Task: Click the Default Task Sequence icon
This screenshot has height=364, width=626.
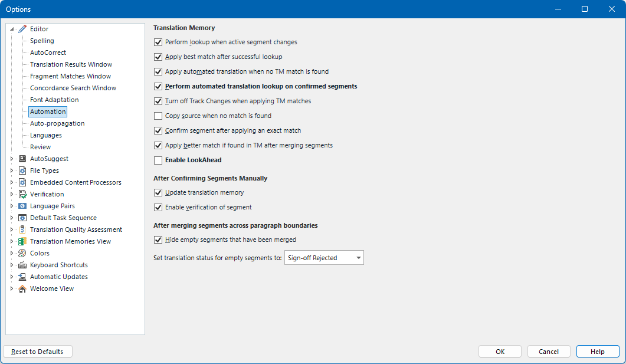Action: click(23, 218)
